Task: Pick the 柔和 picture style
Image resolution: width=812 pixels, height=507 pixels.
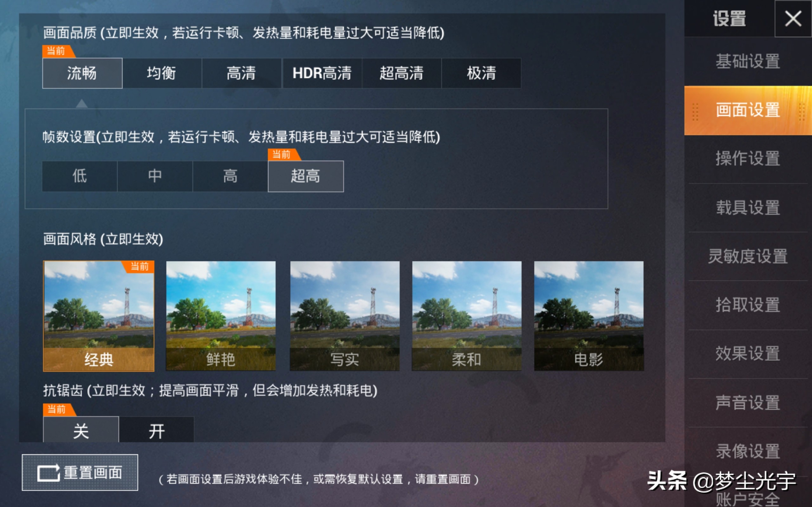Action: click(x=467, y=316)
